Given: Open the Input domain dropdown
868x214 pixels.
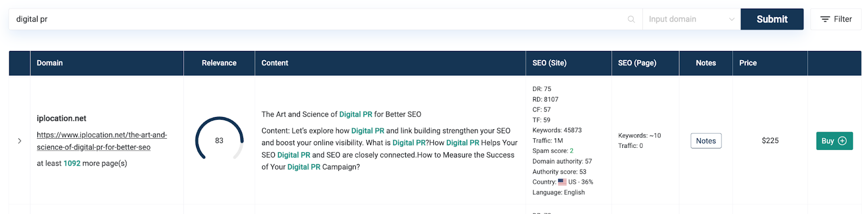Looking at the screenshot, I should (x=691, y=19).
